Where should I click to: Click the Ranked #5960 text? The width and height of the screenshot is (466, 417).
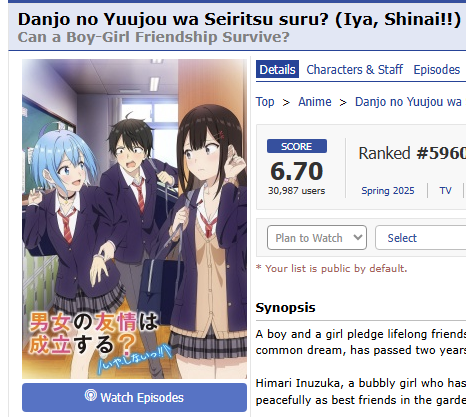tap(412, 153)
